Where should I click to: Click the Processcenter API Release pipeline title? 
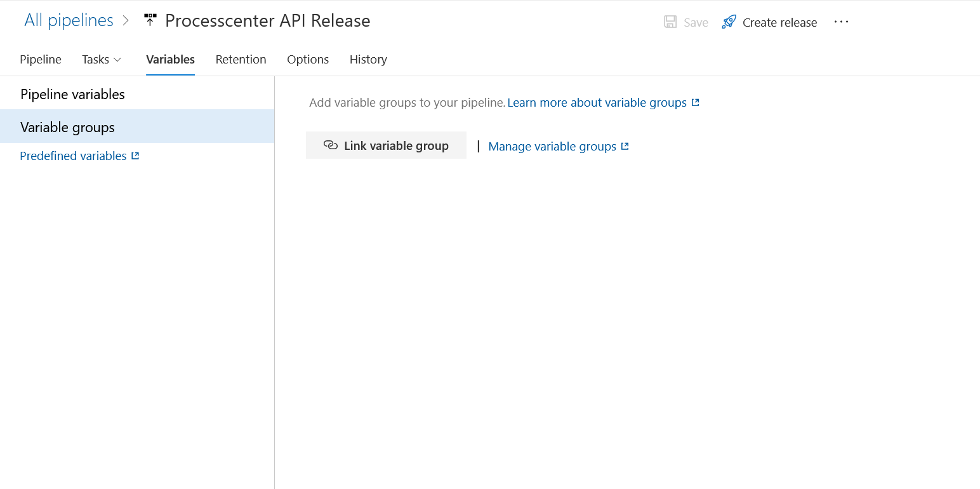(268, 21)
